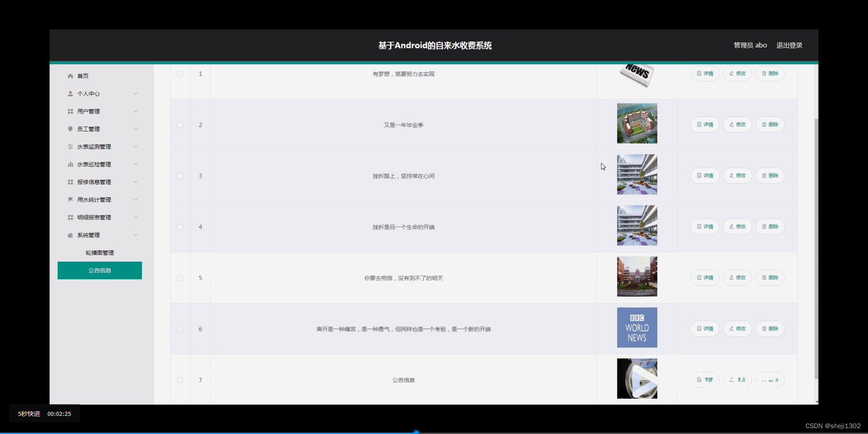Click the 员工管理 employee icon
868x434 pixels.
click(x=70, y=129)
